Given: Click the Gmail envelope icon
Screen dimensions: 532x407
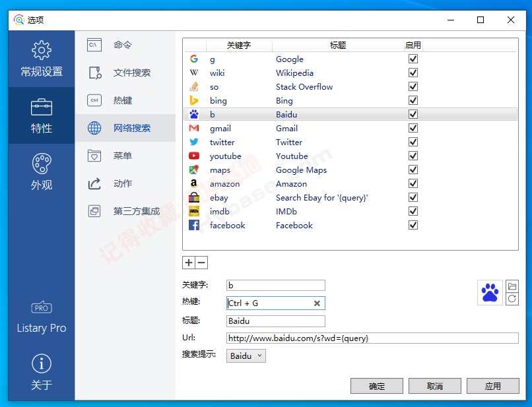Looking at the screenshot, I should pos(194,128).
